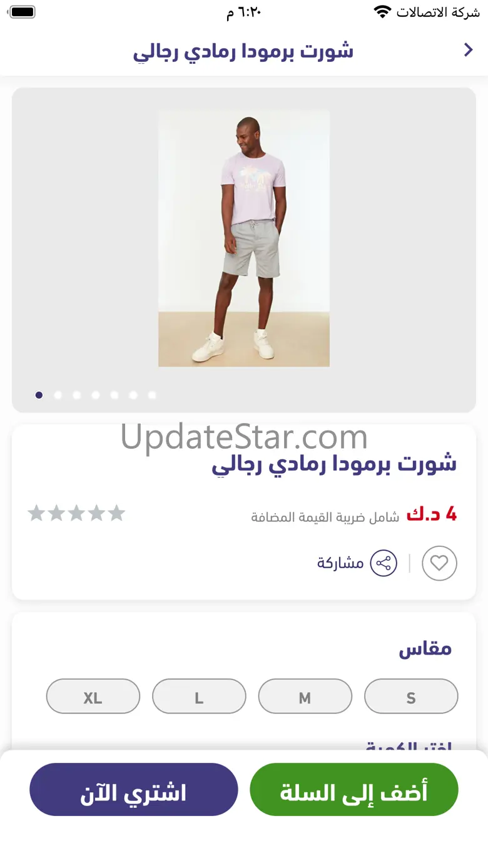Screen dimensions: 488x868
Task: Select size S
Action: point(411,697)
